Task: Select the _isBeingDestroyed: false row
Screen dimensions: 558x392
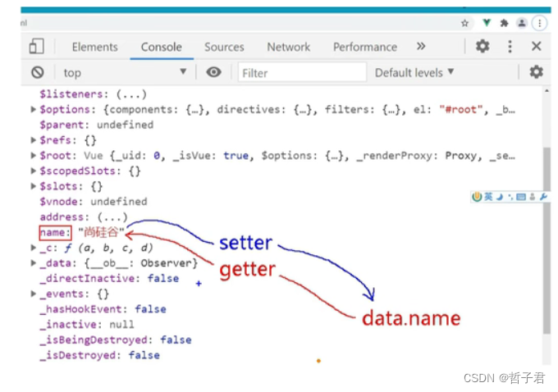Action: [x=116, y=340]
